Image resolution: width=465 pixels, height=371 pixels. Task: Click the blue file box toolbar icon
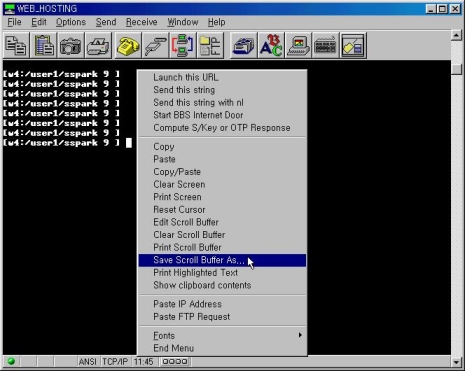[244, 45]
